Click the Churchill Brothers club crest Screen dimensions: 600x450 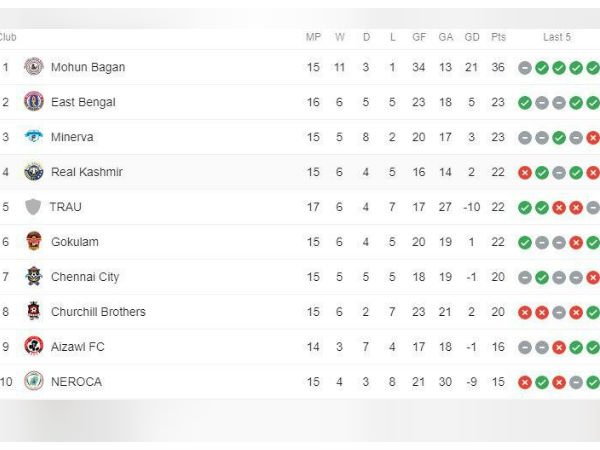[34, 311]
